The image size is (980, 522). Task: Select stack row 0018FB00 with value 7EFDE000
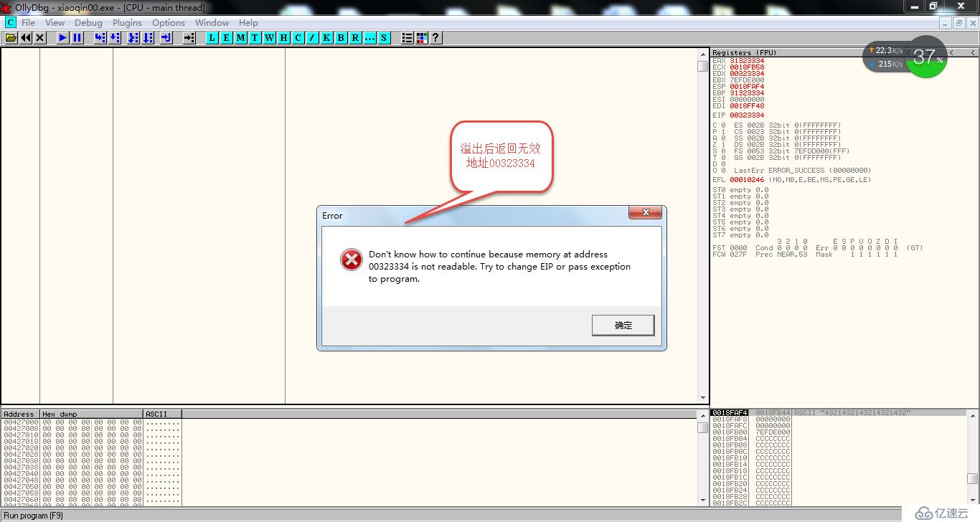(x=838, y=432)
